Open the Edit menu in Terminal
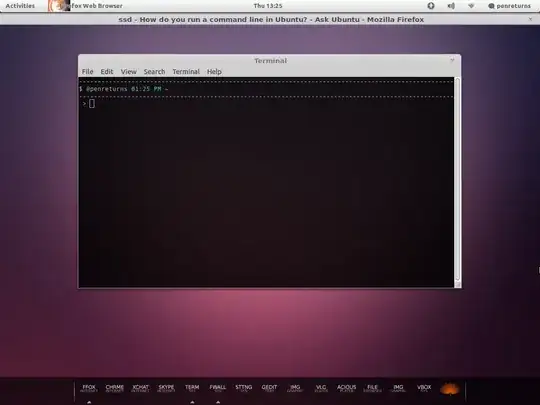The image size is (540, 405). tap(107, 72)
